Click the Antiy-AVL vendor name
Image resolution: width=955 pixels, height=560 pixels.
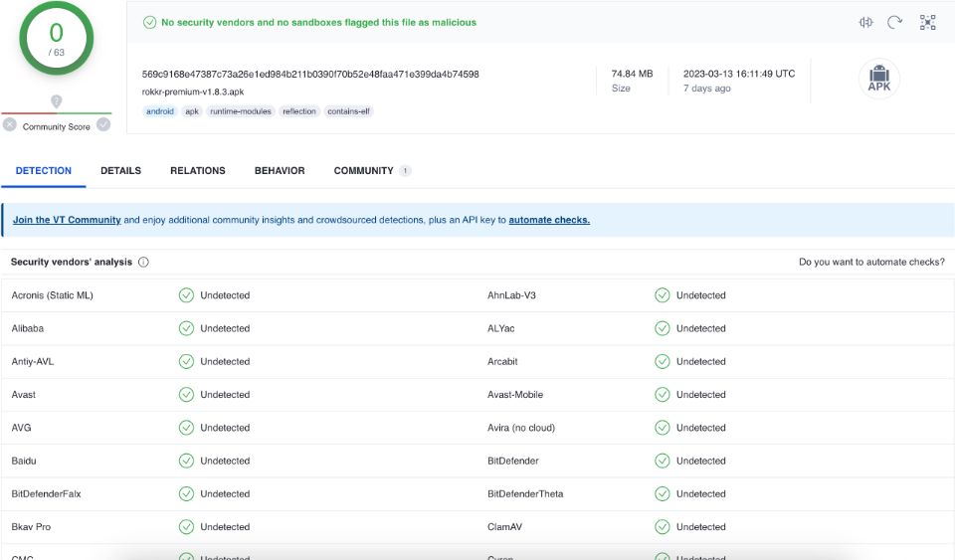coord(32,362)
